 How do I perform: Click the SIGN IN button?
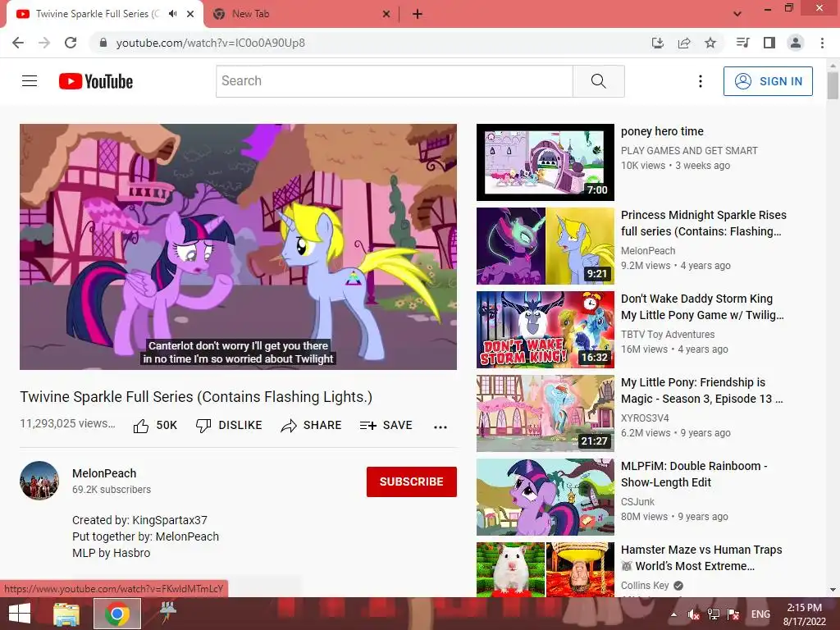(768, 81)
